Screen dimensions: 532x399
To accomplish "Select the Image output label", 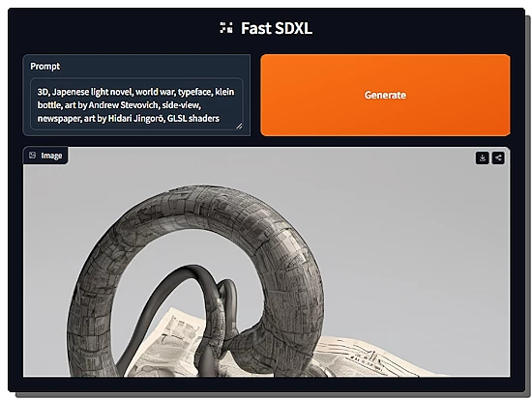I will pos(51,156).
